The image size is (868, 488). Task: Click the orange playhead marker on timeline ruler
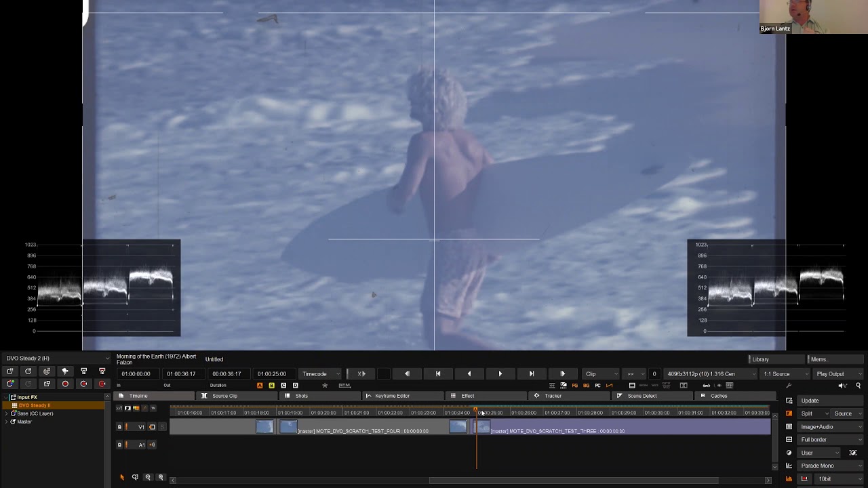click(477, 411)
